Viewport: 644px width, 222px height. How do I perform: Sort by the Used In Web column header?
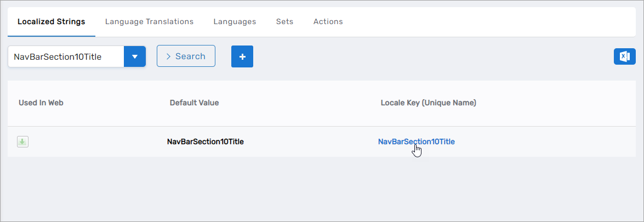click(41, 103)
